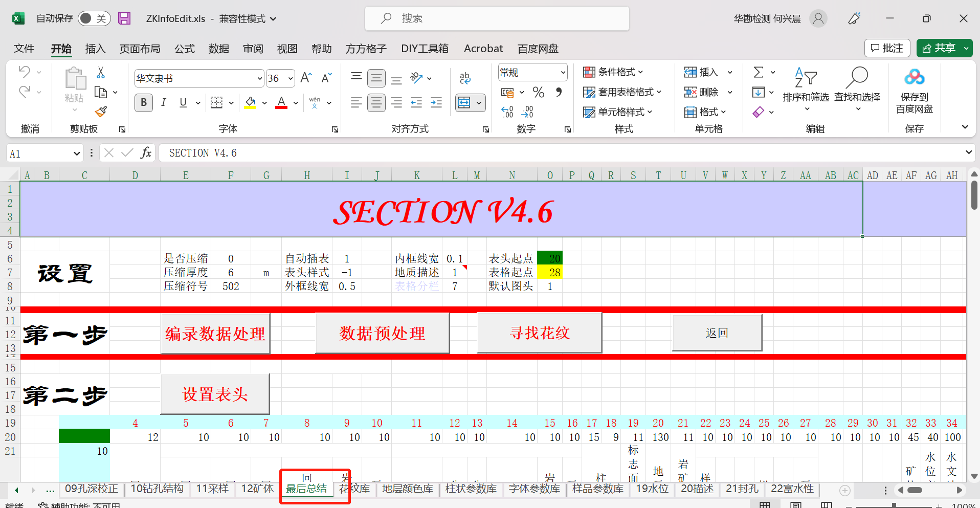The height and width of the screenshot is (508, 980).
Task: Click the increase indent icon
Action: coord(436,103)
